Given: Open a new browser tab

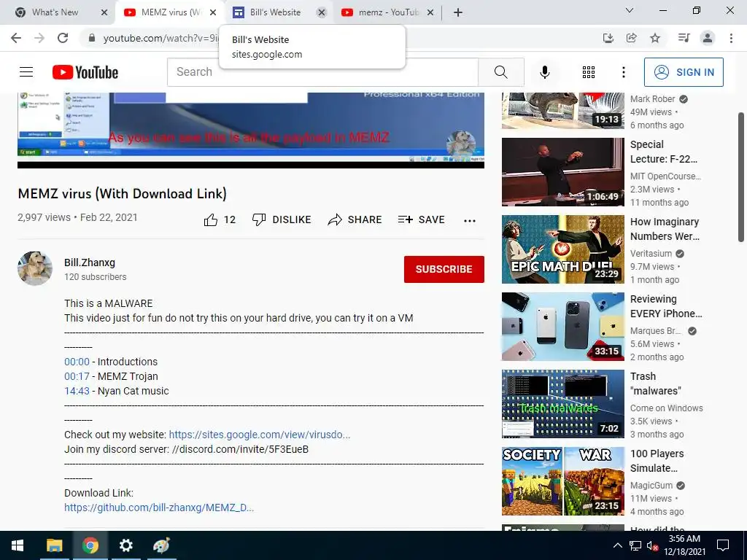Looking at the screenshot, I should tap(458, 12).
